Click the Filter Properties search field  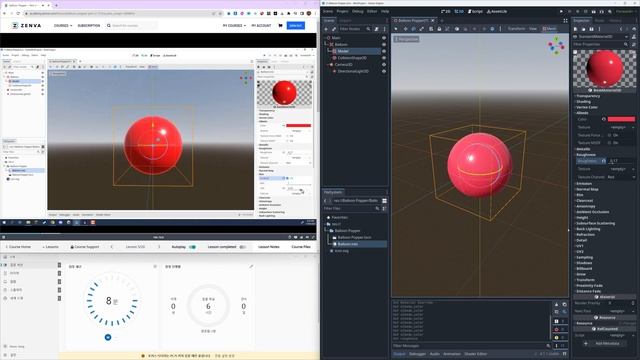pyautogui.click(x=598, y=44)
